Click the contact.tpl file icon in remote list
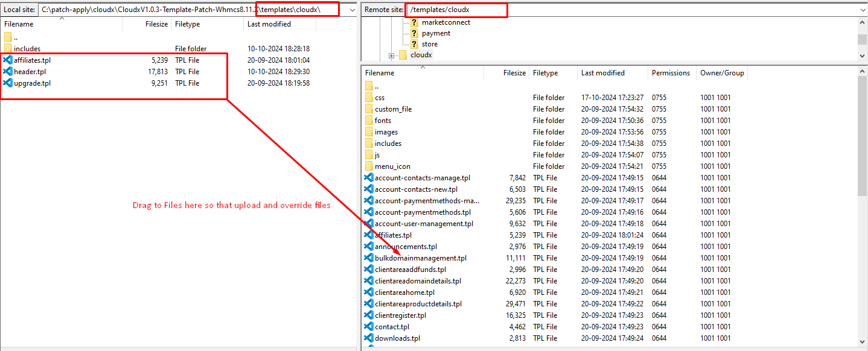The height and width of the screenshot is (351, 868). 369,327
